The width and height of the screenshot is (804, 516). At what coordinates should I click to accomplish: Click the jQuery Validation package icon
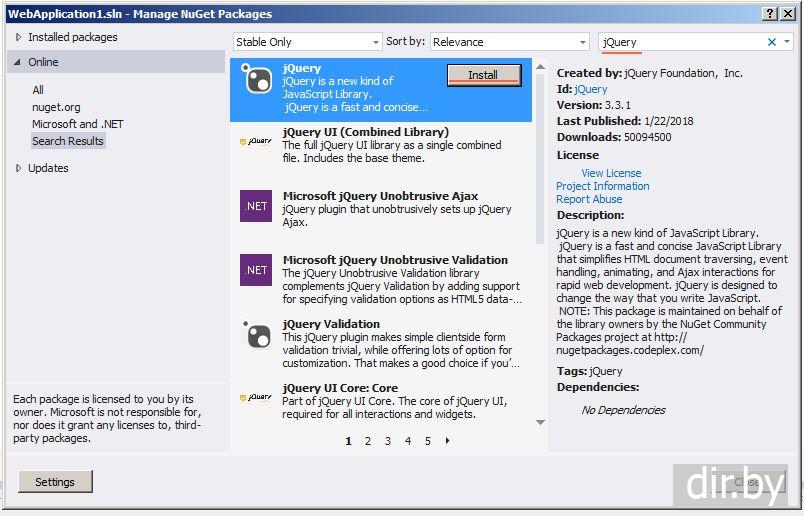pyautogui.click(x=256, y=334)
